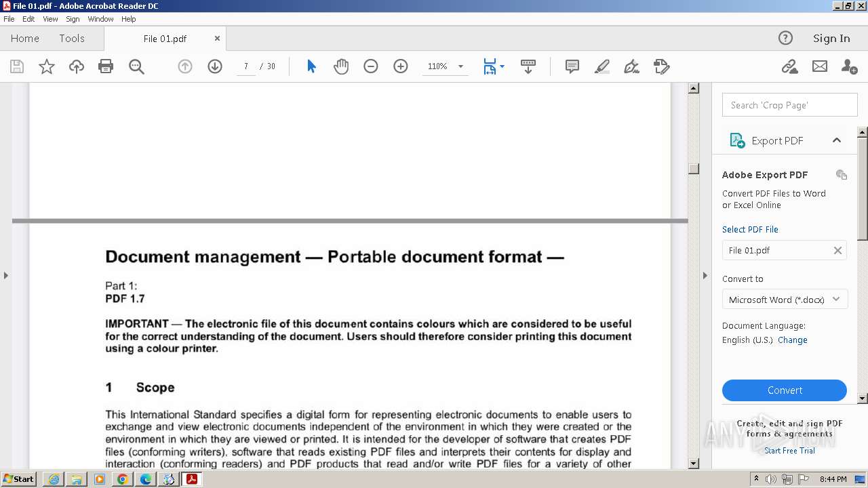Click the Select PDF File link

click(x=750, y=230)
